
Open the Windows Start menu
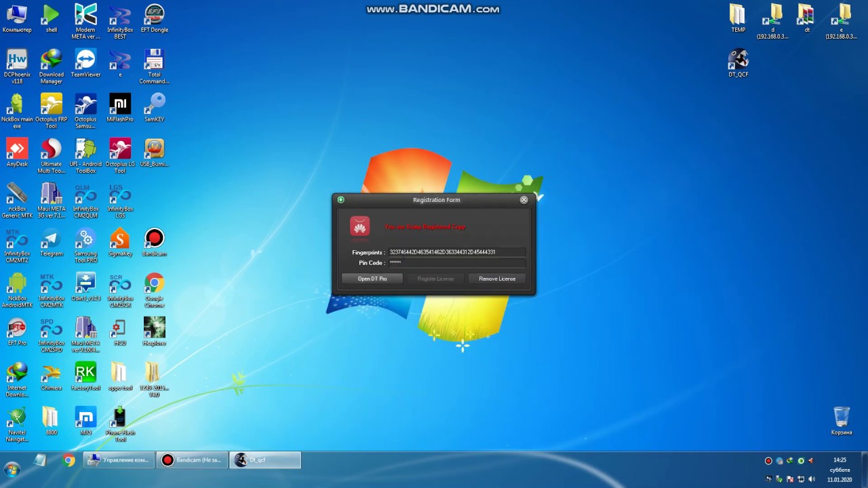12,469
